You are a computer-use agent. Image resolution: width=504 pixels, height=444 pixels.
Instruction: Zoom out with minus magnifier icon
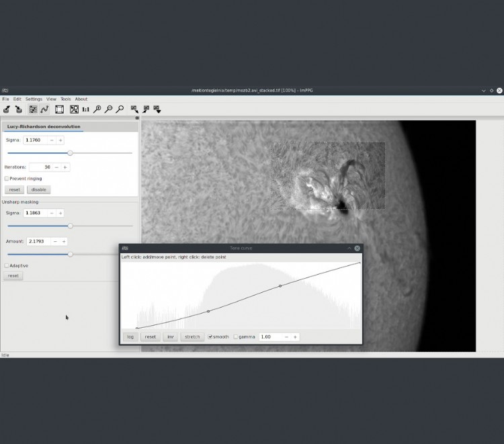click(108, 109)
